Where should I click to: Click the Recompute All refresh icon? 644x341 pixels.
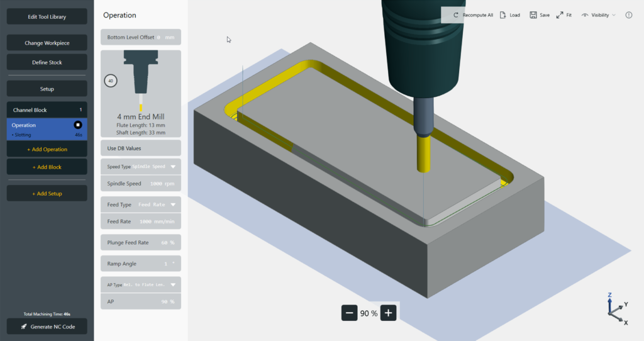pos(456,15)
